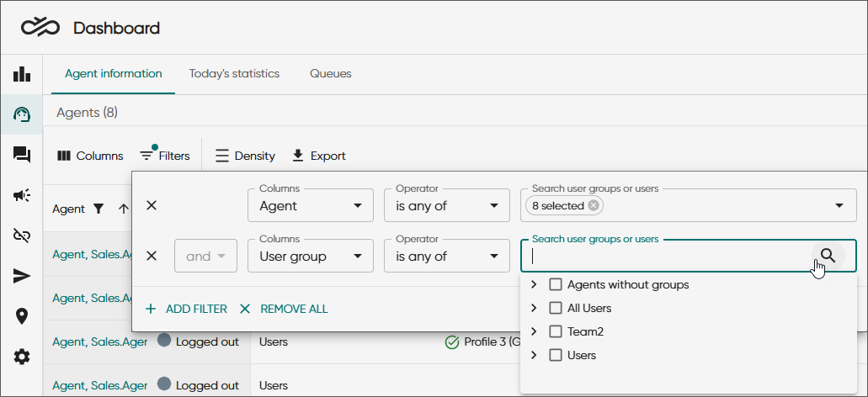Open the Operator dropdown for Agent filter

(x=446, y=205)
